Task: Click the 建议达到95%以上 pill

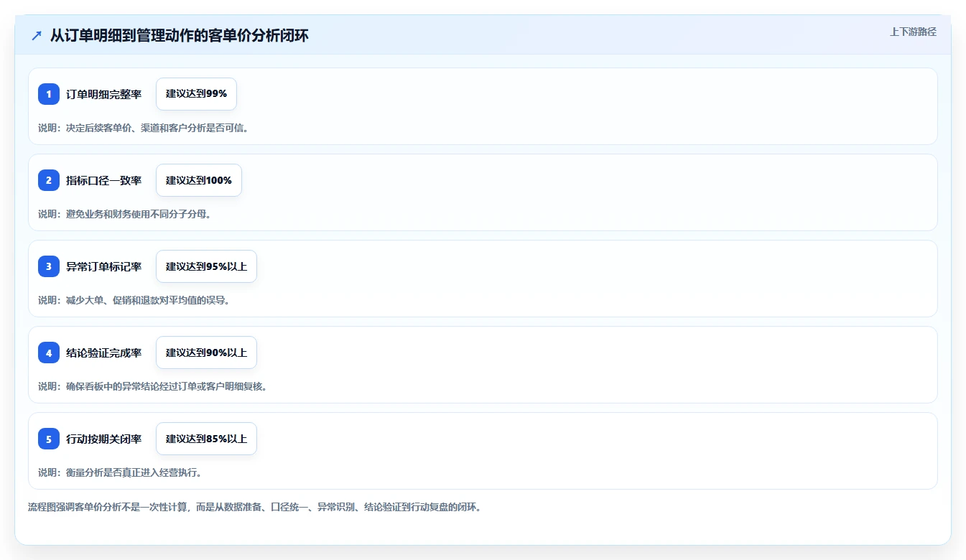Action: (x=206, y=266)
